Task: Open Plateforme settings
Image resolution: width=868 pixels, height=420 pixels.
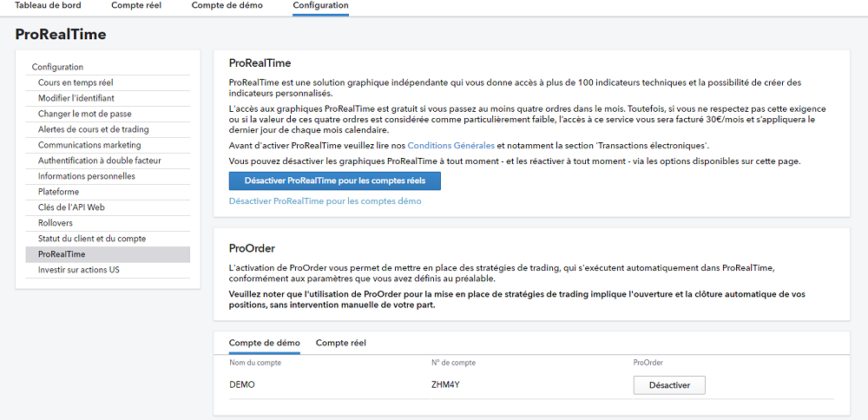Action: point(58,192)
